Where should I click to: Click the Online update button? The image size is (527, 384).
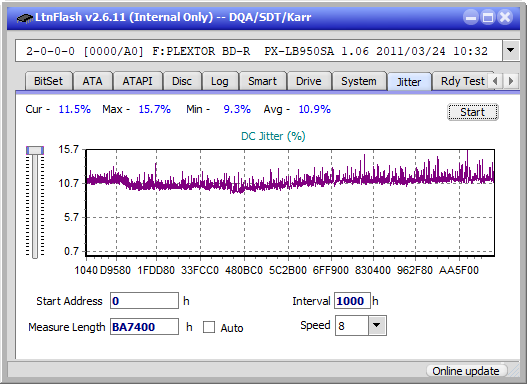click(x=466, y=371)
